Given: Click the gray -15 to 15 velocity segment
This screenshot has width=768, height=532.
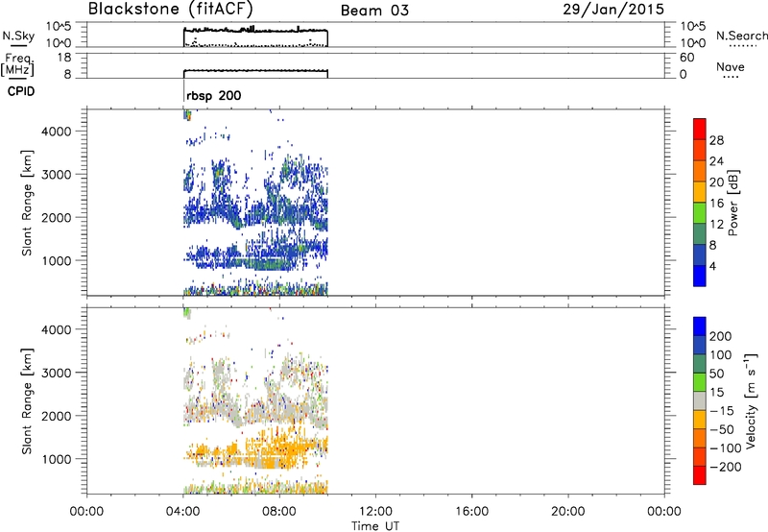Looking at the screenshot, I should [x=700, y=401].
